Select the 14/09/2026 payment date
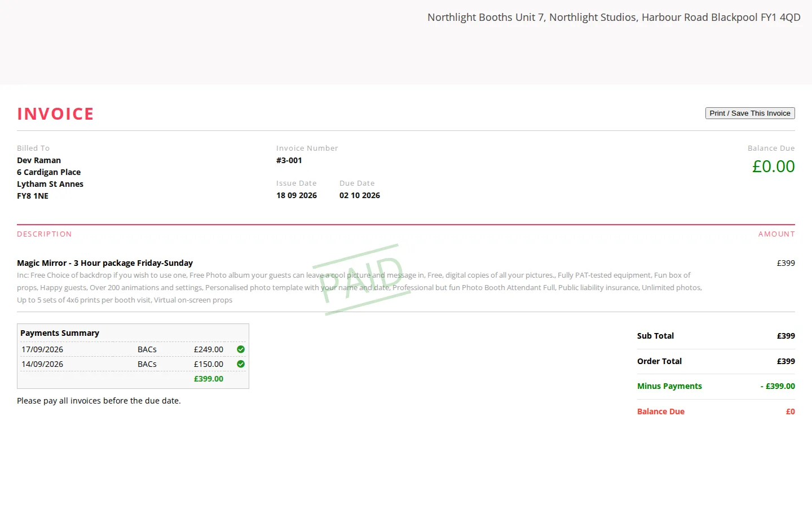The height and width of the screenshot is (508, 812). pos(42,364)
